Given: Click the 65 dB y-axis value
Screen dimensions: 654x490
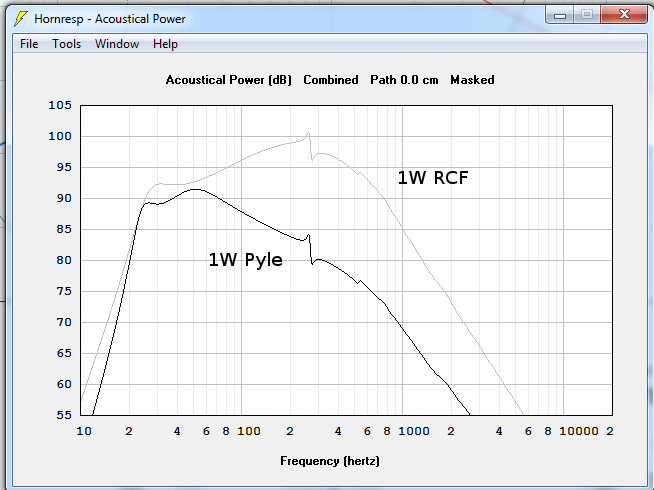Looking at the screenshot, I should [64, 353].
